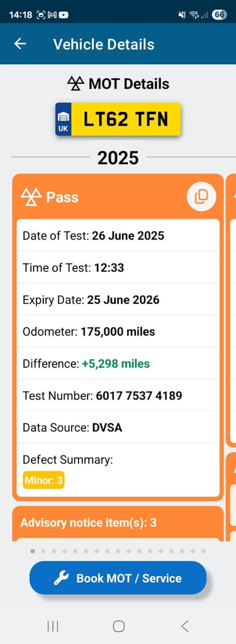
Task: Copy MOT details using the copy icon
Action: click(201, 197)
